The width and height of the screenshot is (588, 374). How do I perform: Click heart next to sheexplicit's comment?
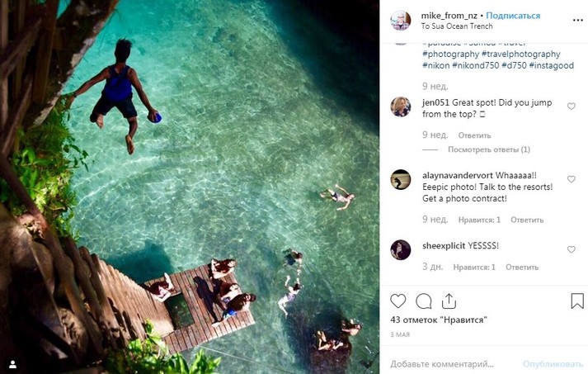(x=572, y=249)
